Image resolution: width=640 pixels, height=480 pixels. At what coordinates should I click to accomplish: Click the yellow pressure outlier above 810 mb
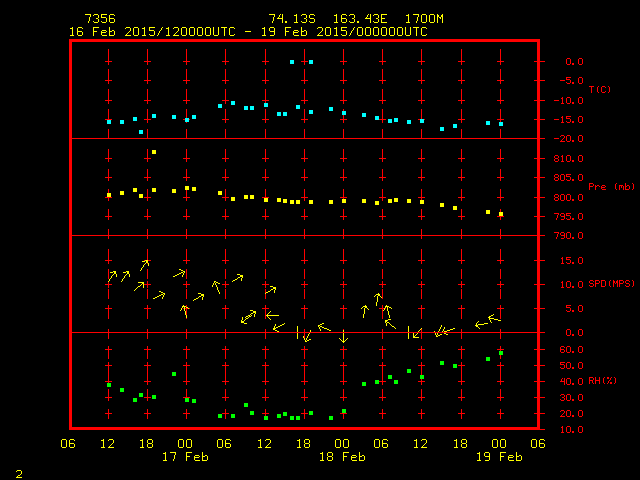pyautogui.click(x=154, y=152)
